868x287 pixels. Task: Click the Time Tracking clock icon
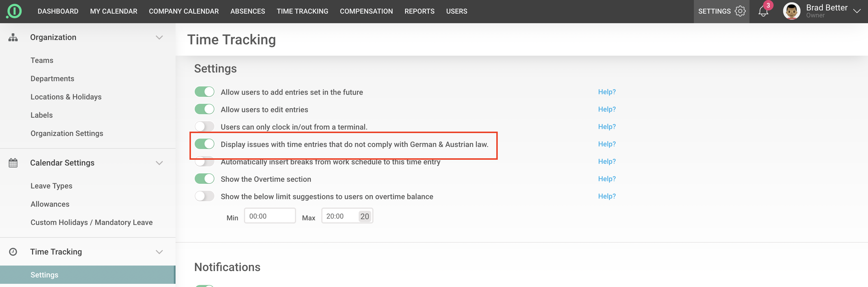pos(13,252)
